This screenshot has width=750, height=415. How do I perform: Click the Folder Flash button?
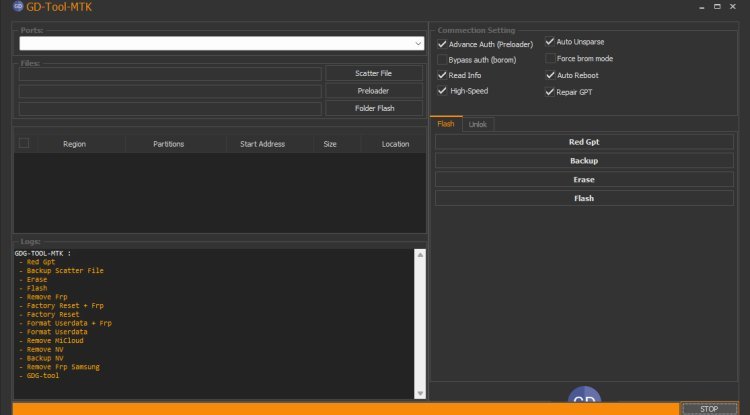374,108
